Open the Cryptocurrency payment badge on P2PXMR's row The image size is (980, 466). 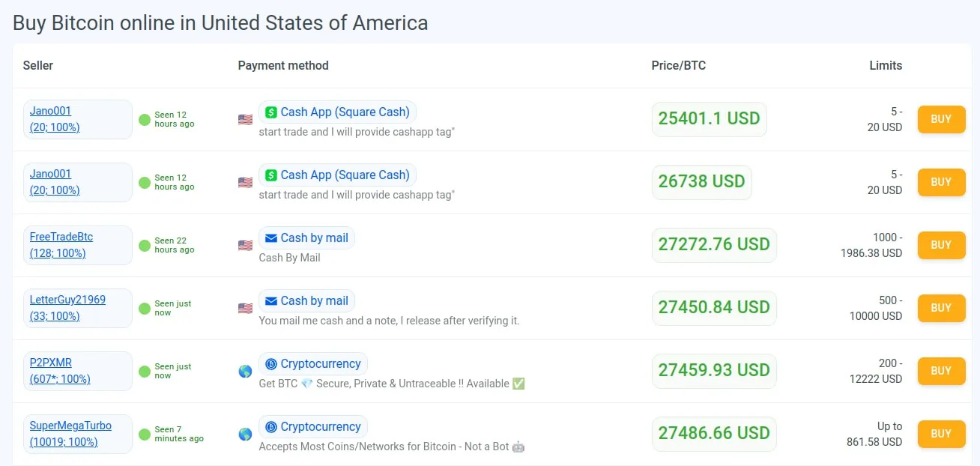coord(313,363)
